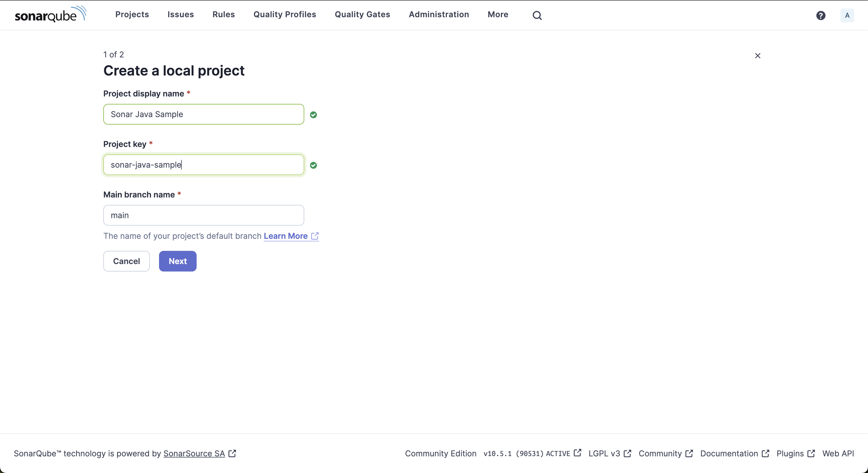This screenshot has height=473, width=868.
Task: Select the Project key input field
Action: click(x=203, y=164)
